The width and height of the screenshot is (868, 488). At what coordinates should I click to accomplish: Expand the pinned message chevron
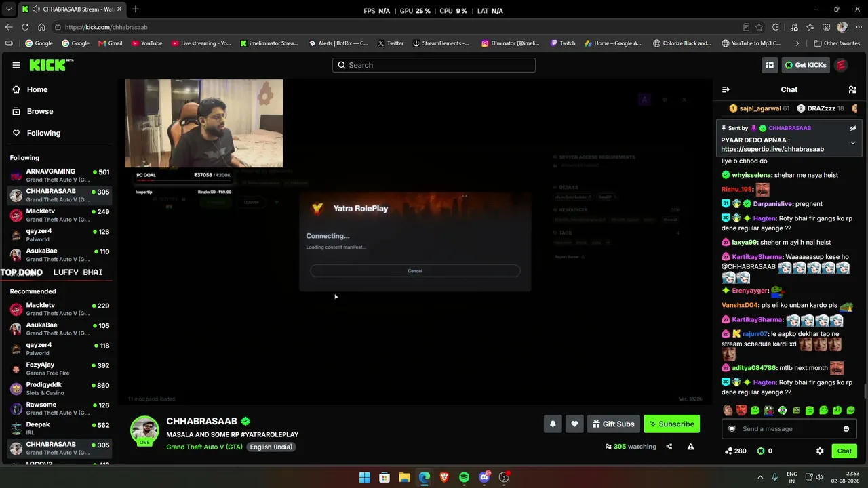(x=853, y=142)
